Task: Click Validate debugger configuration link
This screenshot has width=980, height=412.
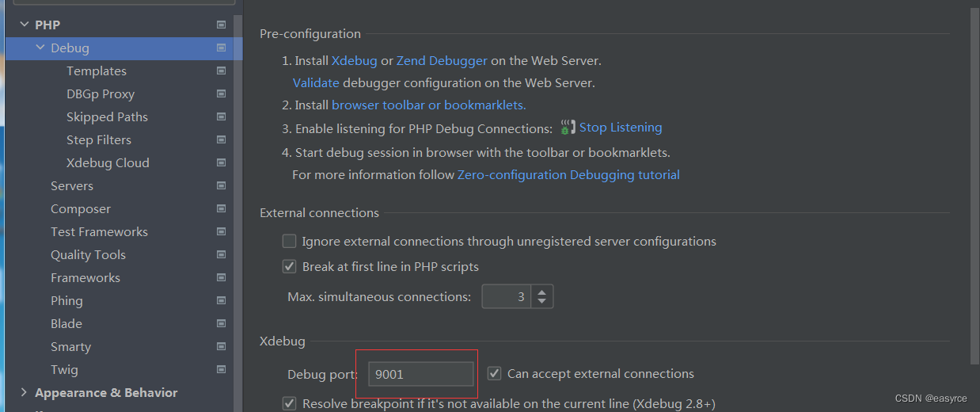Action: coord(316,82)
